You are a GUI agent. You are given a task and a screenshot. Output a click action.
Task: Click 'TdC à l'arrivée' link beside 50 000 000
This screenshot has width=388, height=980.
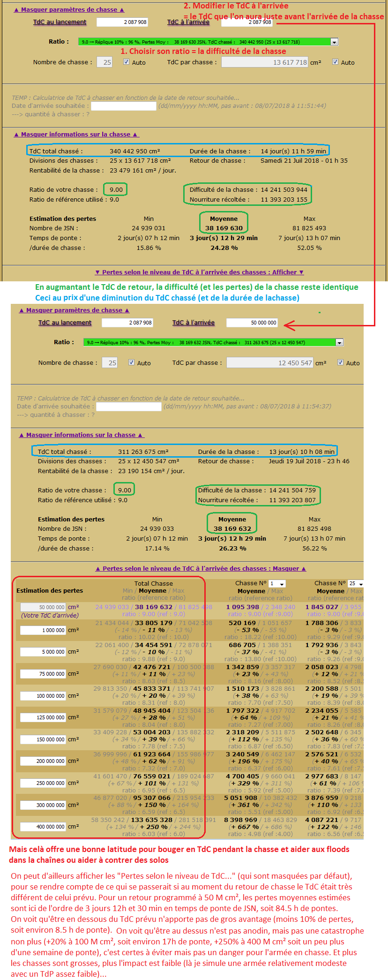[194, 322]
